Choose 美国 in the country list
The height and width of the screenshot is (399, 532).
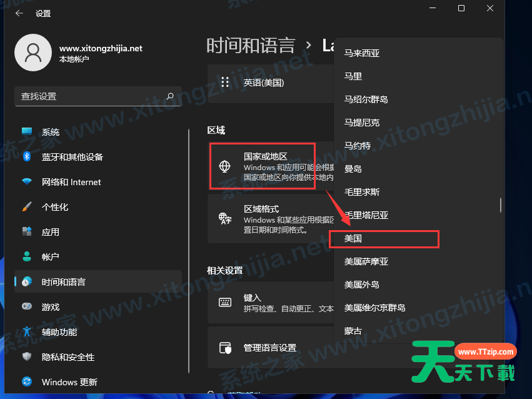coord(418,238)
